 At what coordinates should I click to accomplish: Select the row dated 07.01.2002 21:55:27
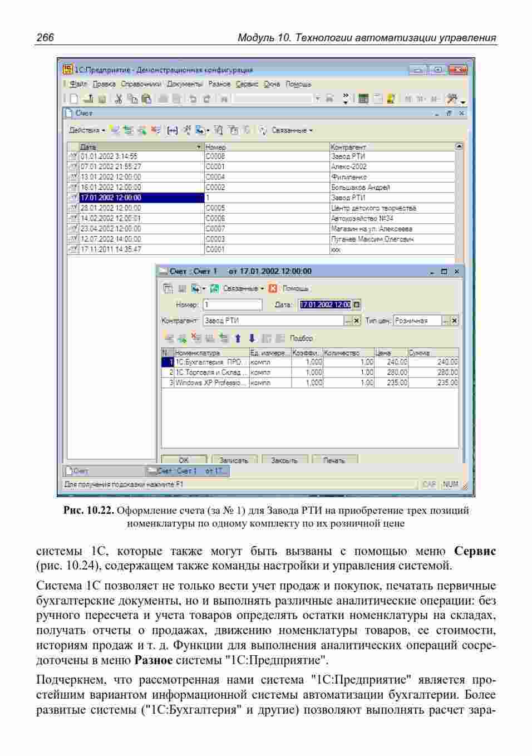pyautogui.click(x=261, y=166)
